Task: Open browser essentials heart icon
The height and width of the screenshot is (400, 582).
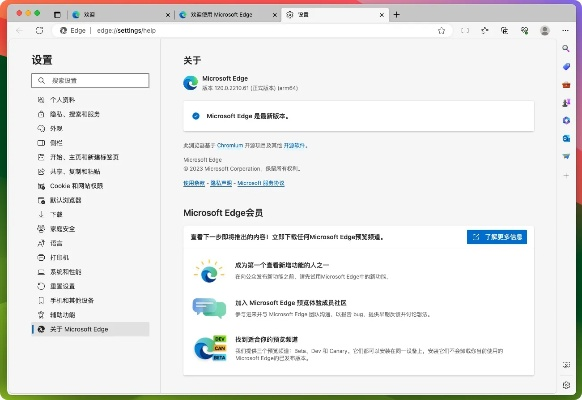Action: (524, 30)
